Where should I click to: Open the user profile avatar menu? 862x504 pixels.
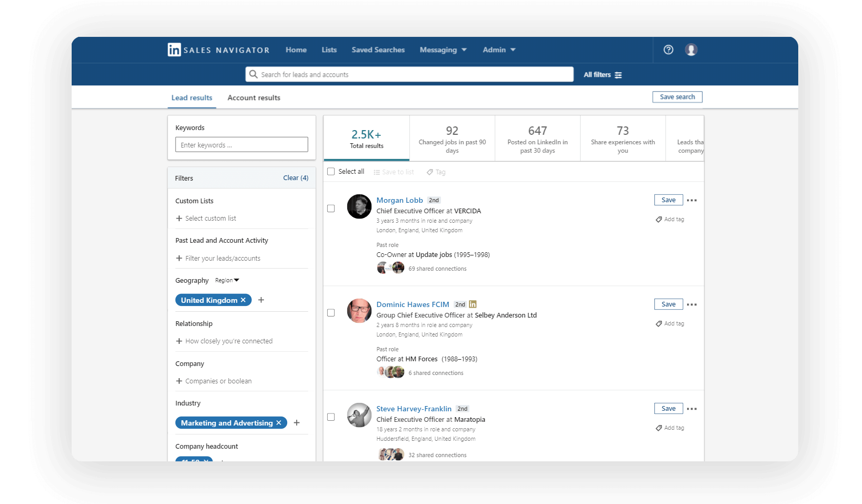[691, 50]
